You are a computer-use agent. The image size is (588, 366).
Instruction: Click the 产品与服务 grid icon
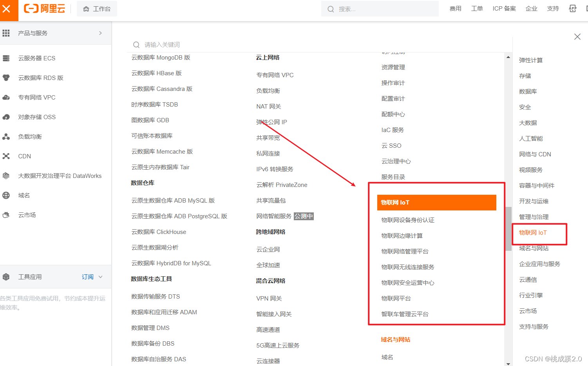6,33
